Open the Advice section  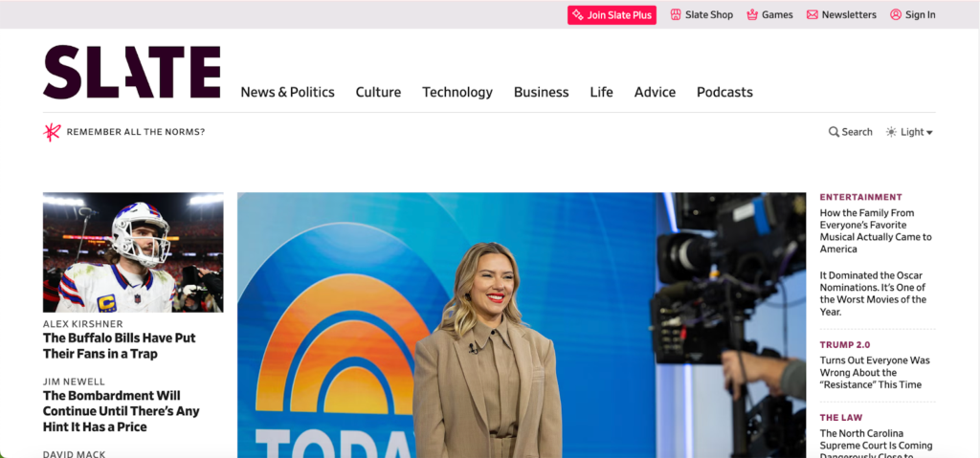pyautogui.click(x=655, y=92)
